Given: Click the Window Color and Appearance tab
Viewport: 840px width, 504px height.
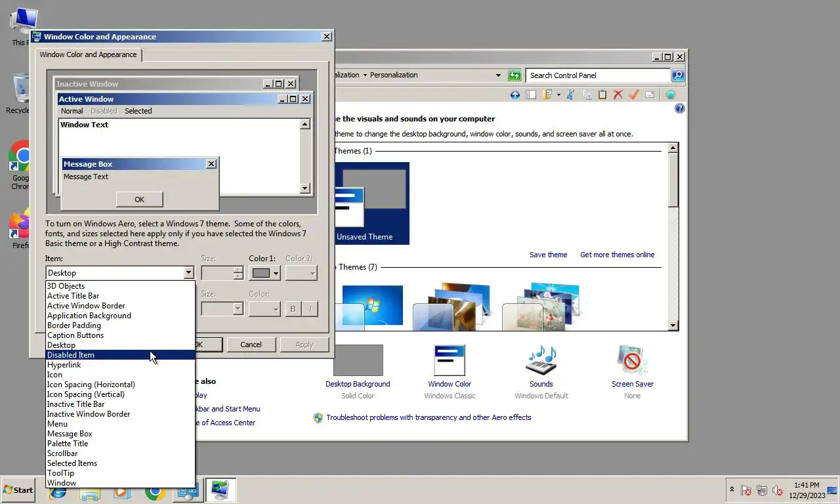Looking at the screenshot, I should (x=88, y=54).
